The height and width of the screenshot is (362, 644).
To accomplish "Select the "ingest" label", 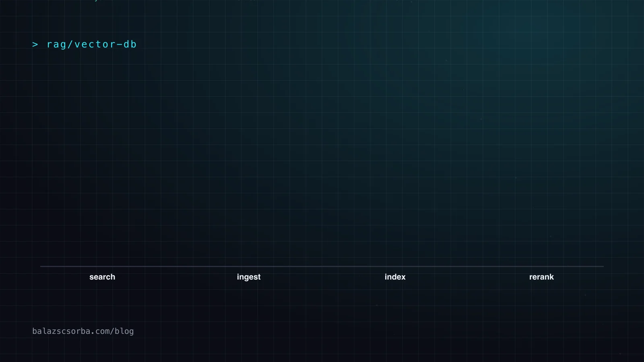I will [249, 277].
